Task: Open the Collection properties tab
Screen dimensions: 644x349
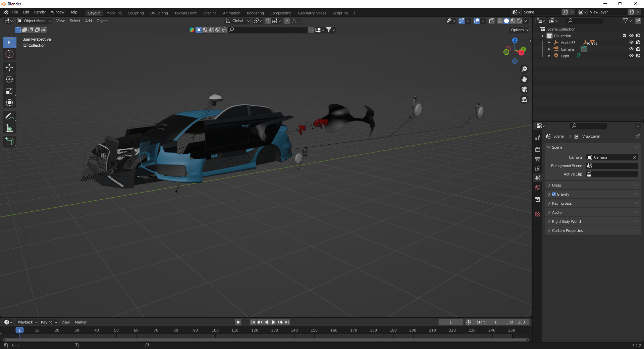Action: click(x=538, y=199)
